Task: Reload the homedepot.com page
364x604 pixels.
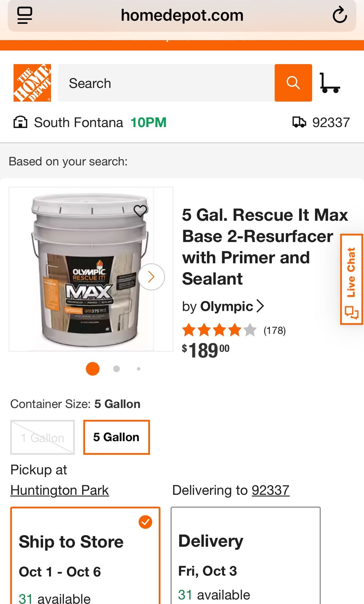Action: 339,15
